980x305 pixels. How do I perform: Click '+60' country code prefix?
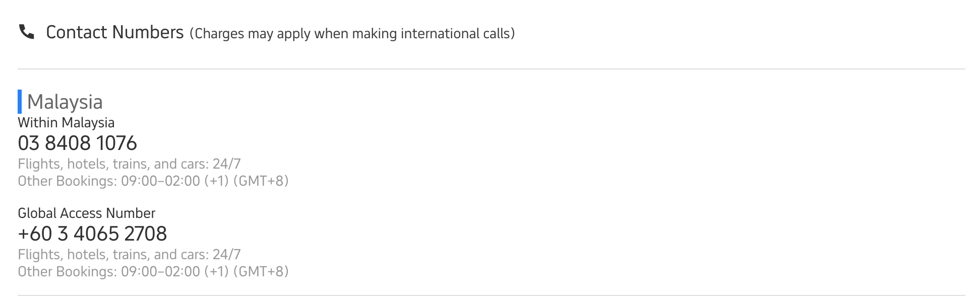coord(35,234)
